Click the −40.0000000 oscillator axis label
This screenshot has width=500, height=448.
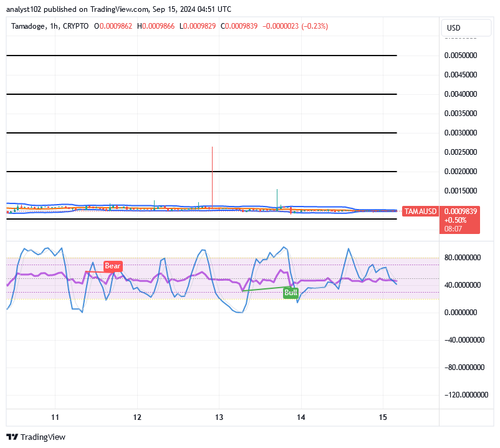(464, 340)
